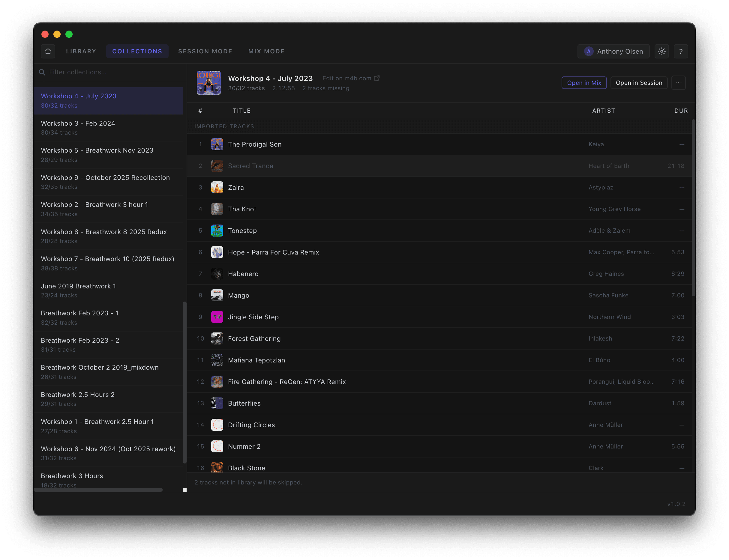Click the Mango album thumbnail
The image size is (729, 560).
click(x=217, y=295)
